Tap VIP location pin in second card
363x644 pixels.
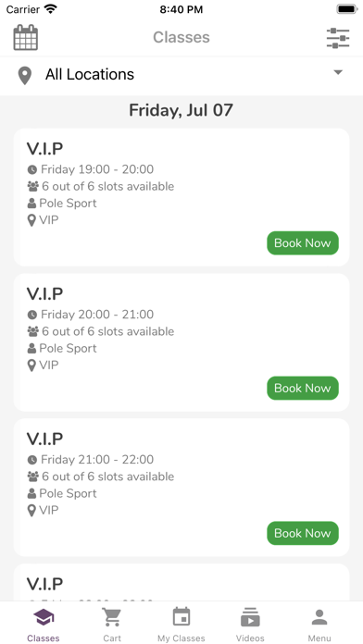(31, 365)
